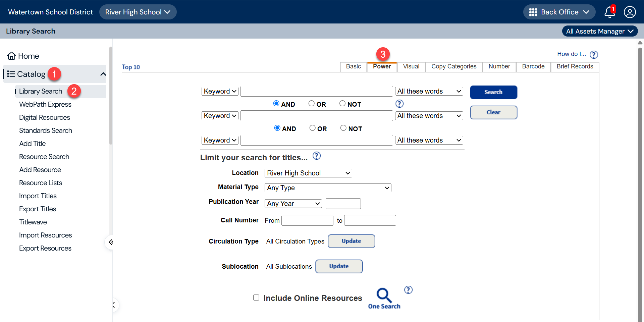Open the Material Type dropdown
Image resolution: width=644 pixels, height=322 pixels.
328,188
